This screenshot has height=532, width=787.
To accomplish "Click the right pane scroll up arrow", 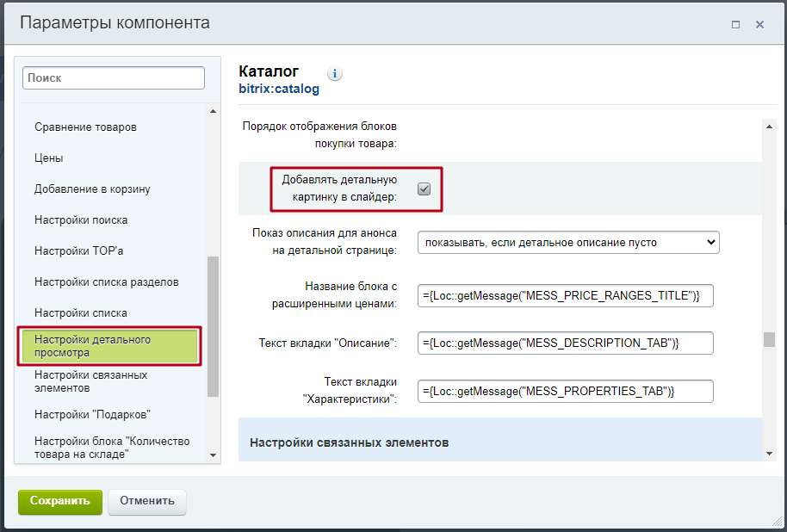I will [x=769, y=127].
